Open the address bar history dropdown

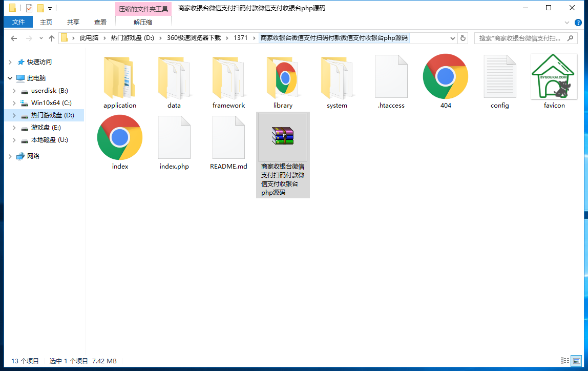click(453, 38)
